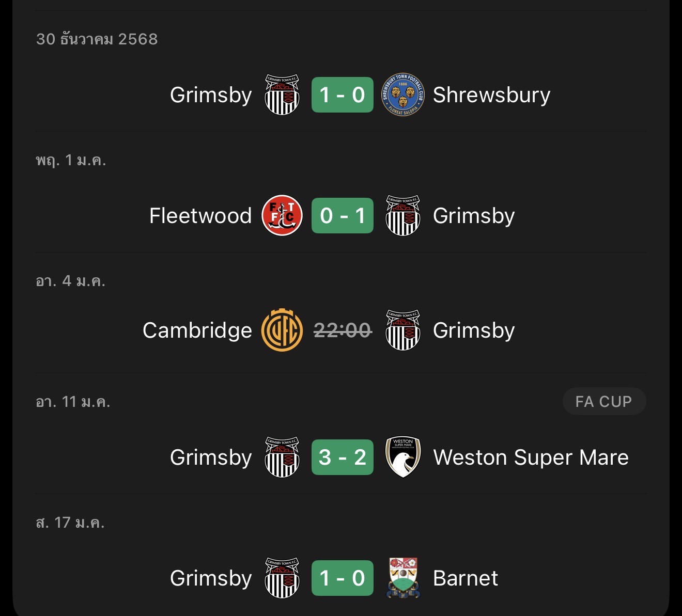682x616 pixels.
Task: Click Grimsby crest in the Shrewsbury match
Action: pyautogui.click(x=282, y=94)
